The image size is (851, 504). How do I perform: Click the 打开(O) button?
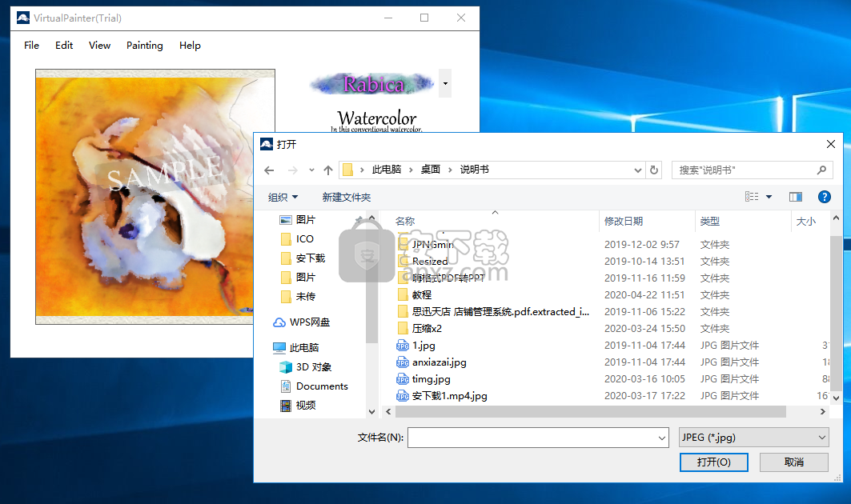click(x=713, y=462)
